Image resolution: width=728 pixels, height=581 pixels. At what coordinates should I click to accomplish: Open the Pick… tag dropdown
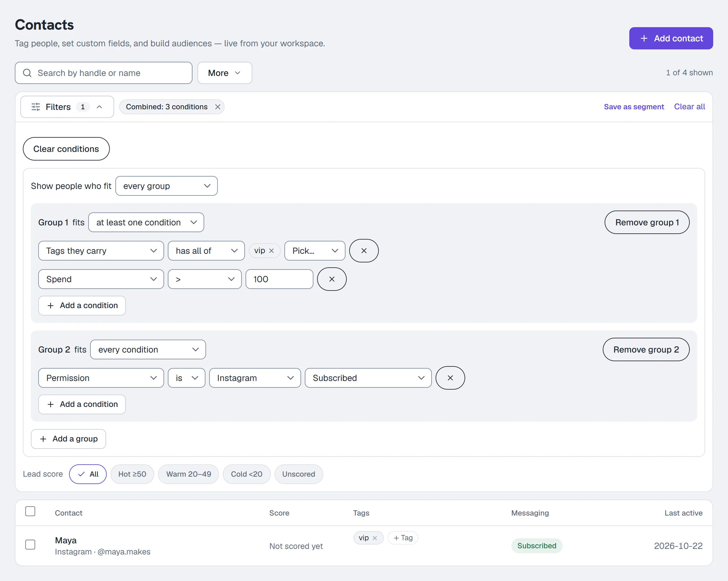pos(315,251)
